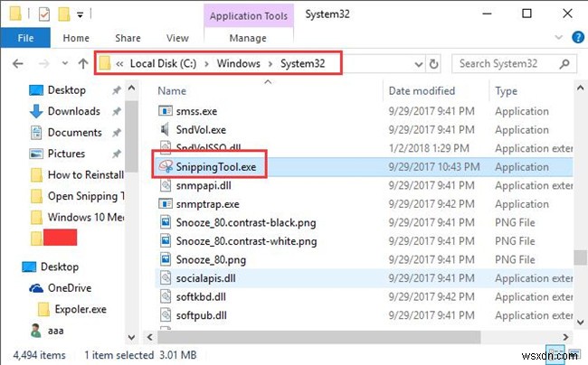Click the navigation pane scrollbar thumb
Image resolution: width=588 pixels, height=365 pixels.
coord(131,136)
